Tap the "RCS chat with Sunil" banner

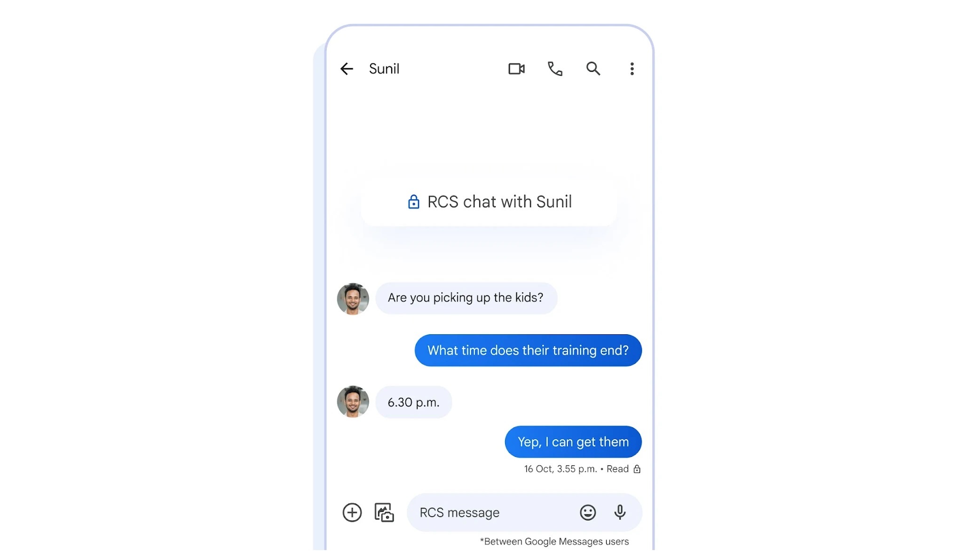click(x=489, y=202)
